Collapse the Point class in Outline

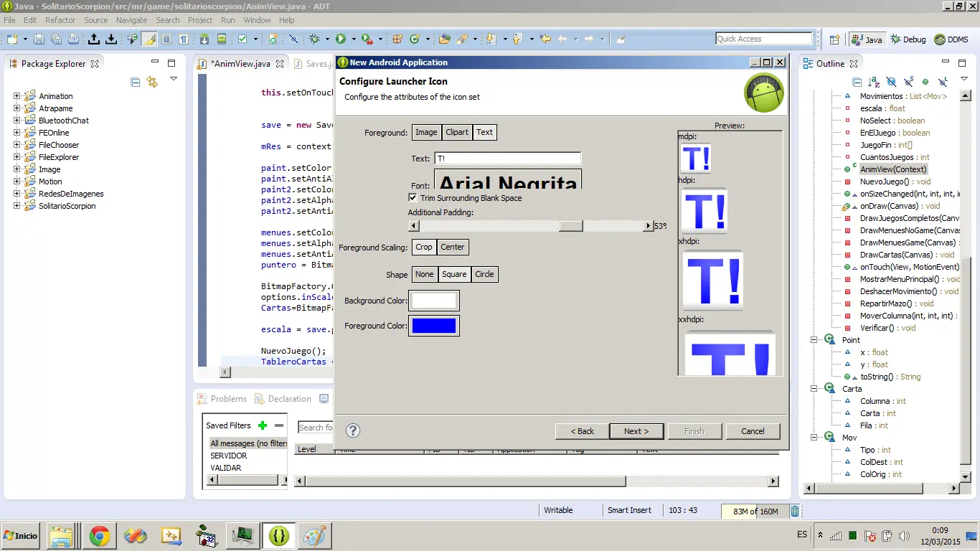[x=814, y=340]
